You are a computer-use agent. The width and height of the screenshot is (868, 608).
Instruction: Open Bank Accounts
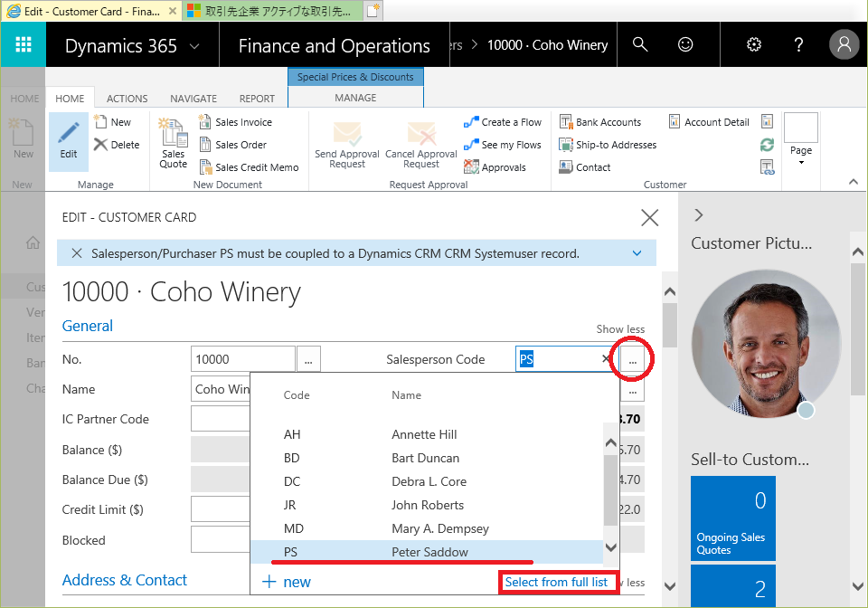600,122
